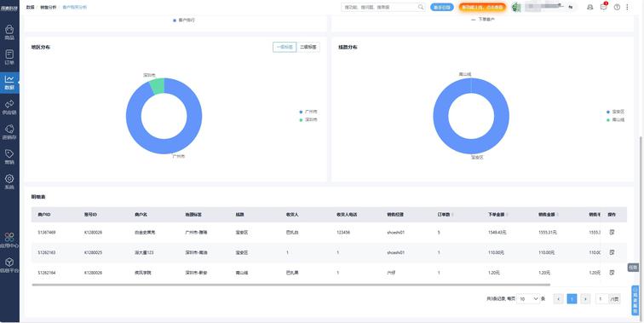
Task: Open the 商品 shopping bag sidebar icon
Action: 9,32
